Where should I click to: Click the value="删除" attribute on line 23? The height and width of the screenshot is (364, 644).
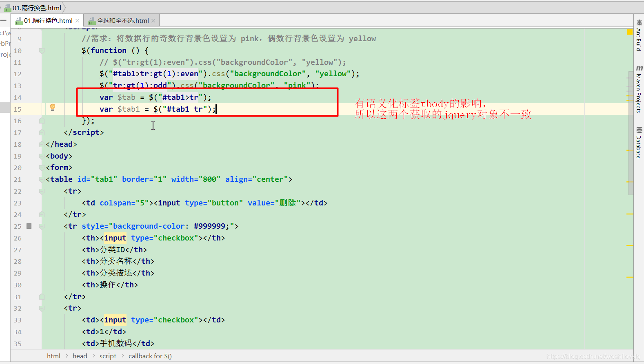274,203
